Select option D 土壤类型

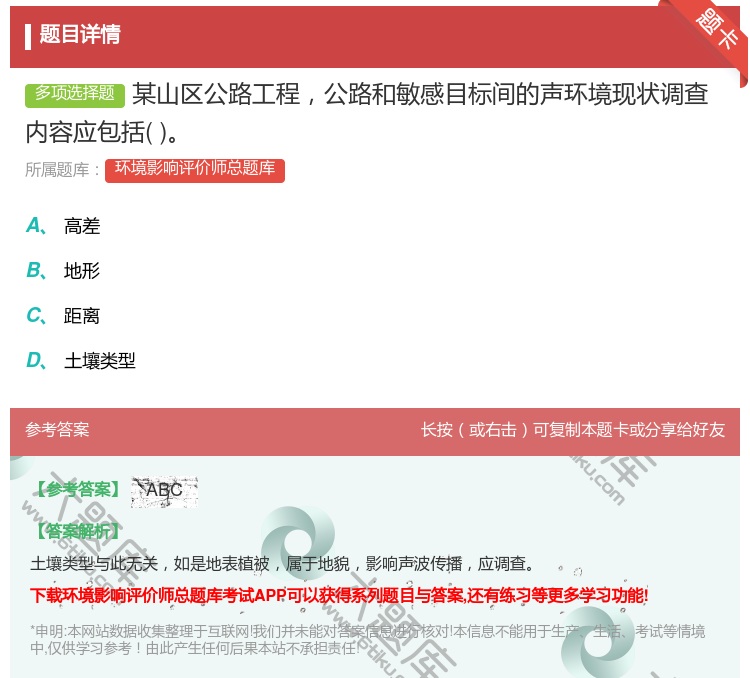[81, 361]
